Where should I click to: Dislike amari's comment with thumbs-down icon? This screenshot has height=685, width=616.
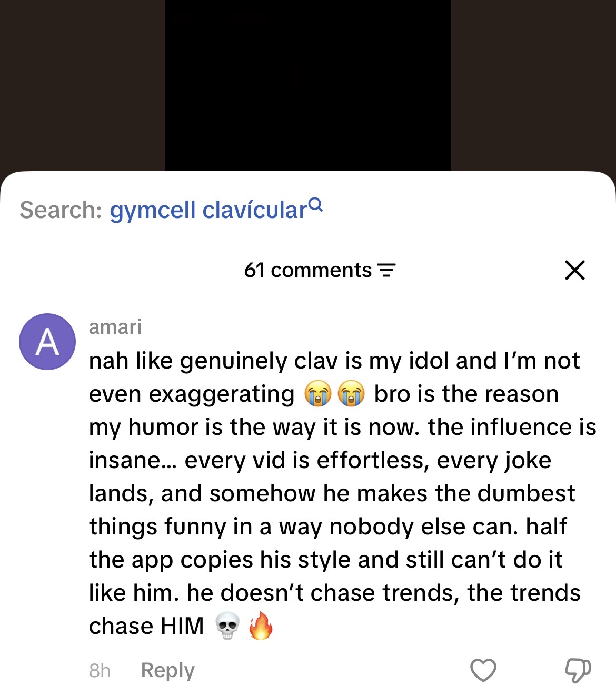578,670
